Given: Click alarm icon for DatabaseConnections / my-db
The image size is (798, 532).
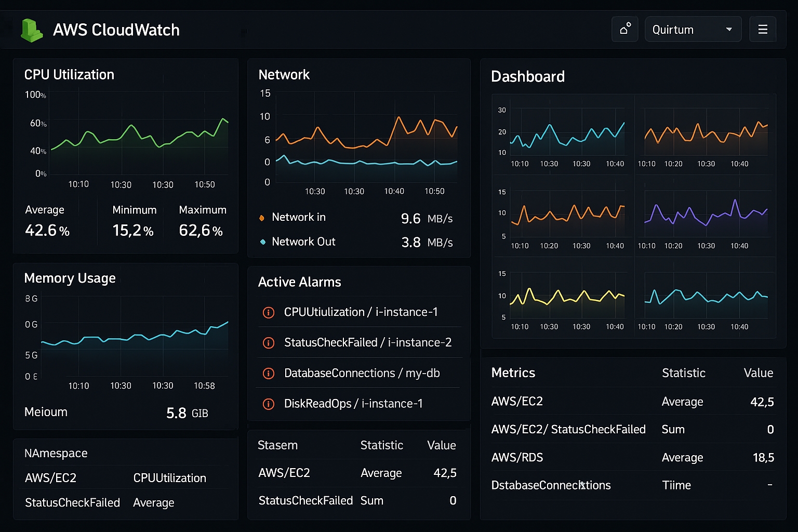Looking at the screenshot, I should point(269,374).
